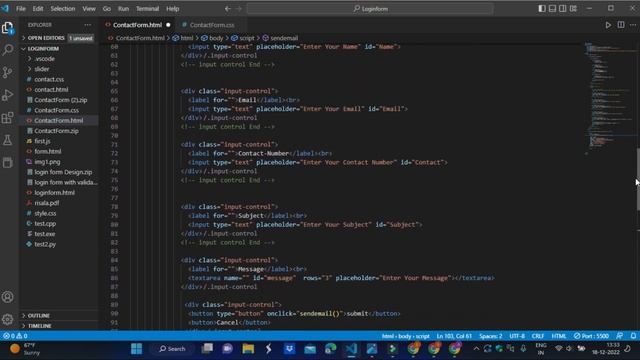Toggle the secondary side bar layout icon
This screenshot has height=360, width=640.
tap(563, 9)
